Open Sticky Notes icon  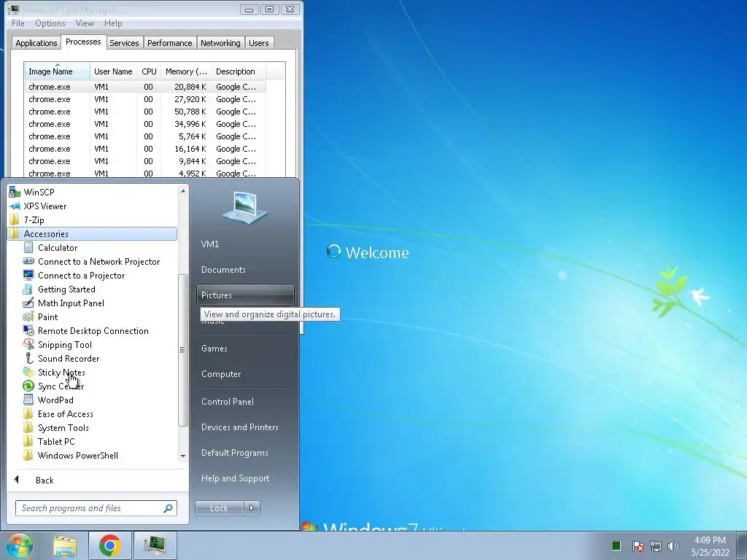pos(28,373)
